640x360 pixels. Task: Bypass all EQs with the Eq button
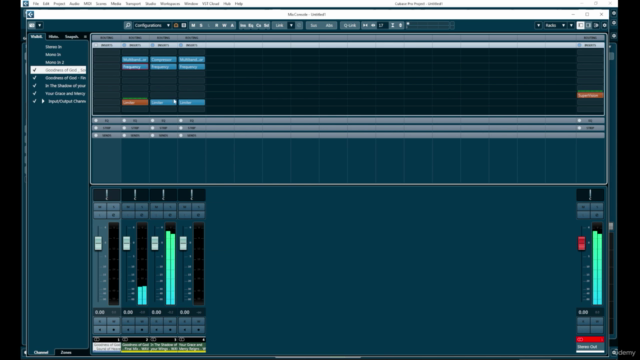(251, 25)
